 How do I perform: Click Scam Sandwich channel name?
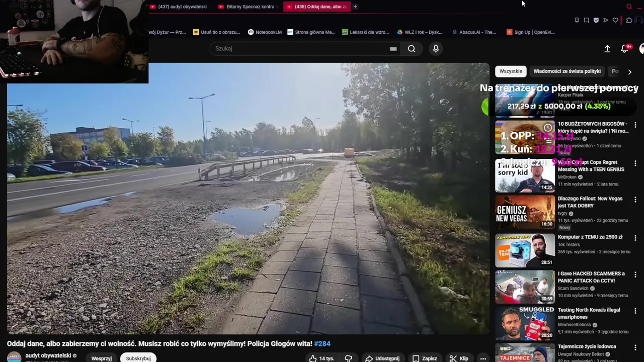[x=574, y=289]
